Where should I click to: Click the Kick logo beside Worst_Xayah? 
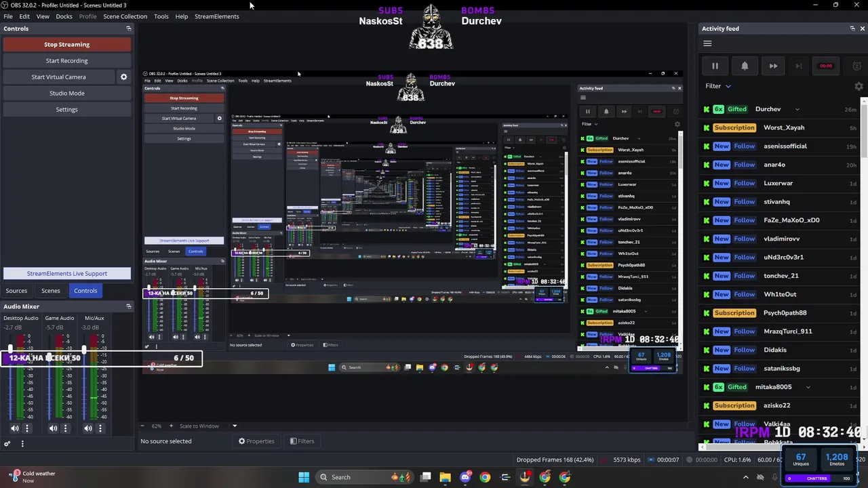click(x=707, y=127)
